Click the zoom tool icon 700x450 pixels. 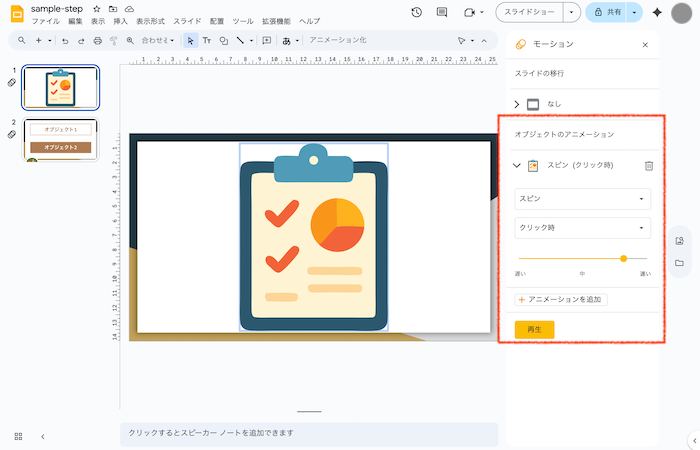[130, 41]
